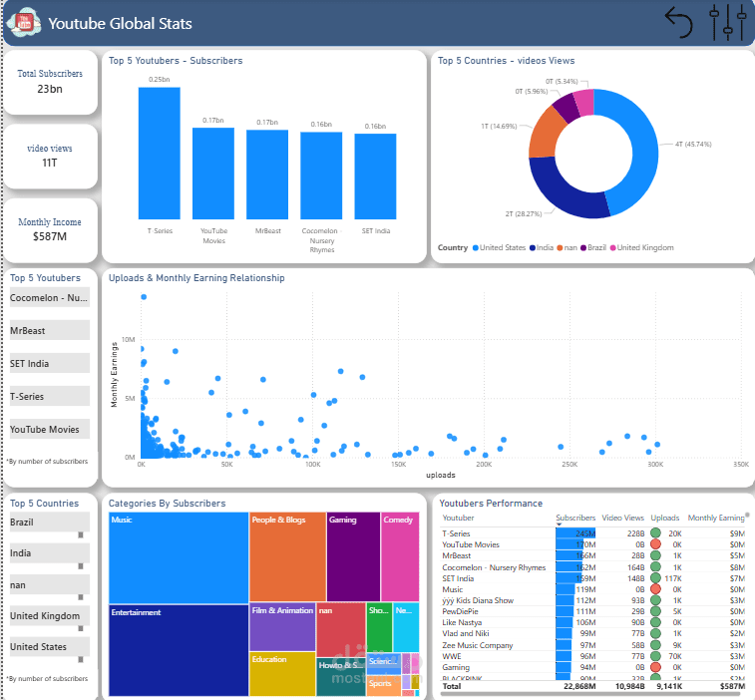Viewport: 755px width, 700px height.
Task: Sort table by Youtuber column header
Action: 458,518
